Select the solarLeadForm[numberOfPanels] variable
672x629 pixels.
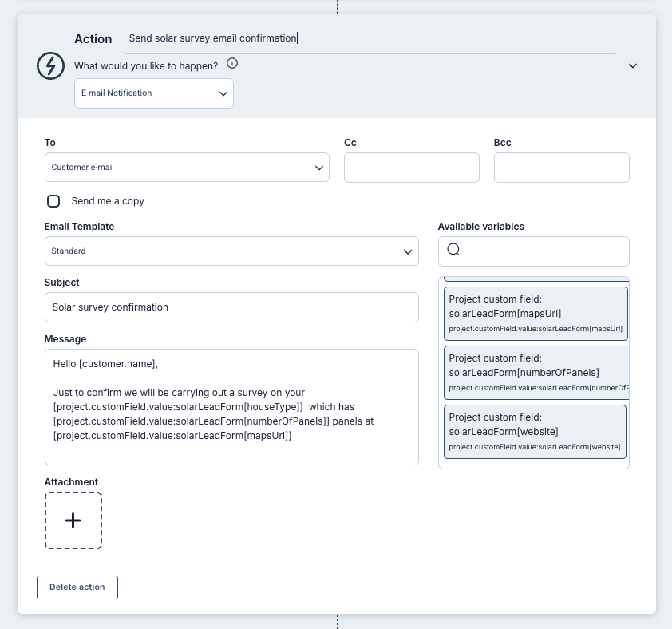(x=535, y=373)
